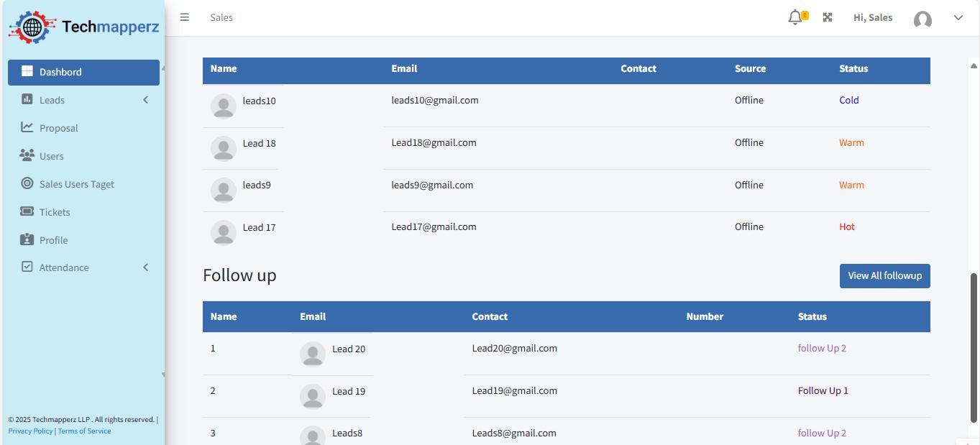
Task: Click the Sales breadcrumb title
Action: pyautogui.click(x=221, y=17)
